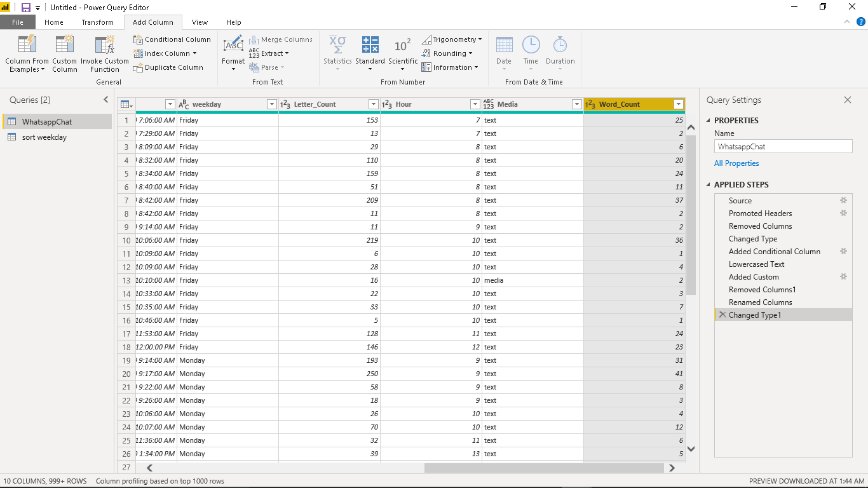Open filter dropdown for Hour column
Viewport: 868px width, 488px height.
pyautogui.click(x=475, y=104)
